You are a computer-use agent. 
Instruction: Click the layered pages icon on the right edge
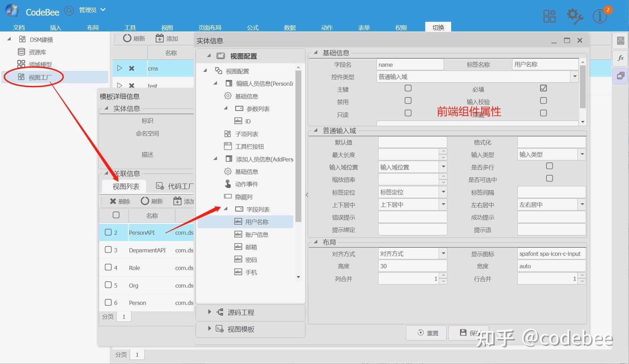(x=621, y=76)
